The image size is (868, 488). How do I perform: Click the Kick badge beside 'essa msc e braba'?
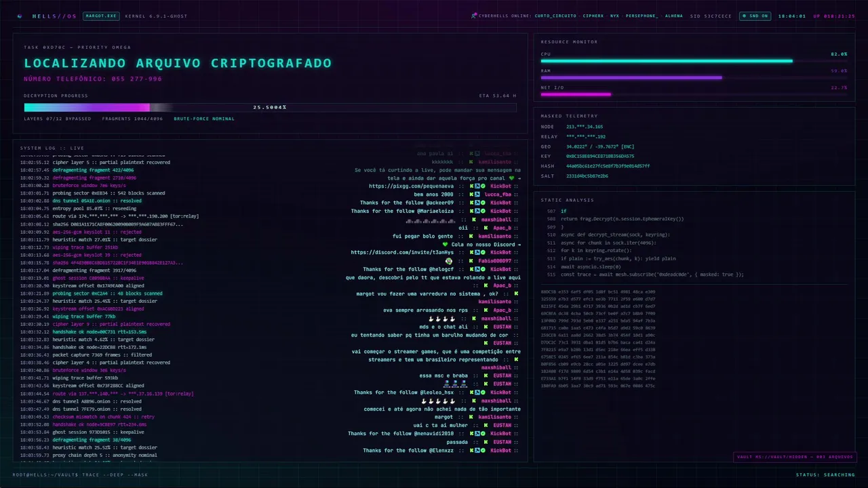[486, 375]
